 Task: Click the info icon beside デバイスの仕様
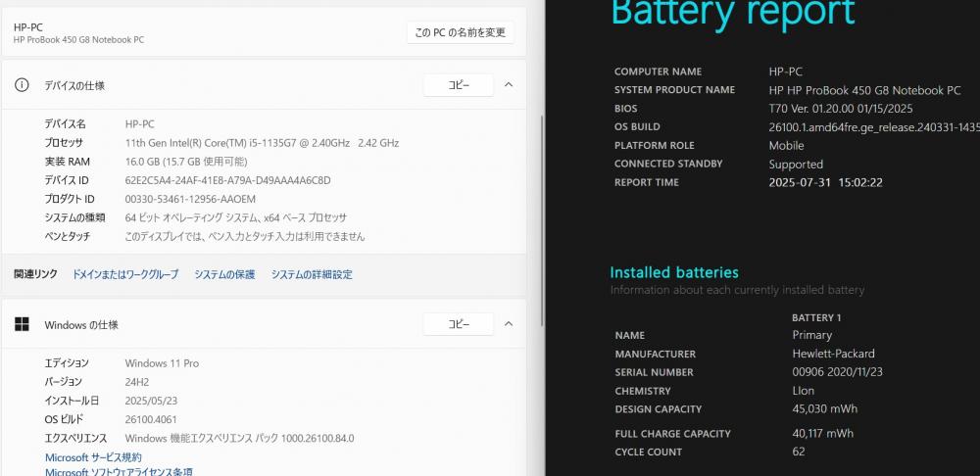22,85
